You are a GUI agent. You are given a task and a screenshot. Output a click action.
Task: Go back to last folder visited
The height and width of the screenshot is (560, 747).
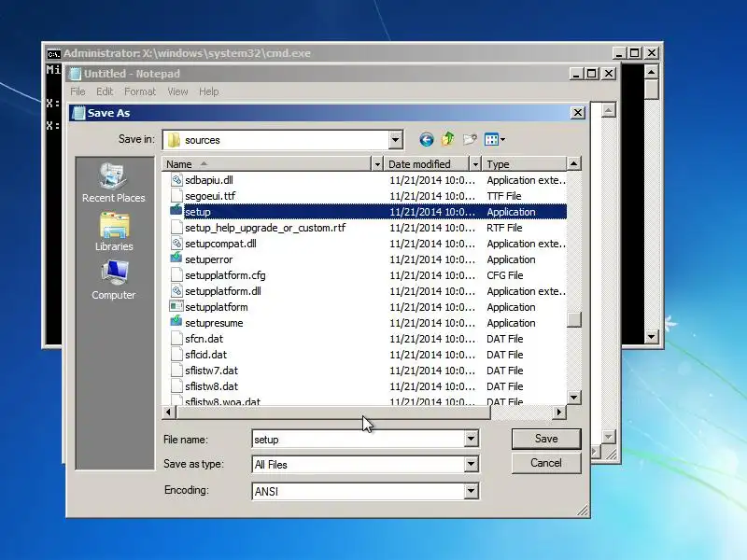pyautogui.click(x=427, y=139)
